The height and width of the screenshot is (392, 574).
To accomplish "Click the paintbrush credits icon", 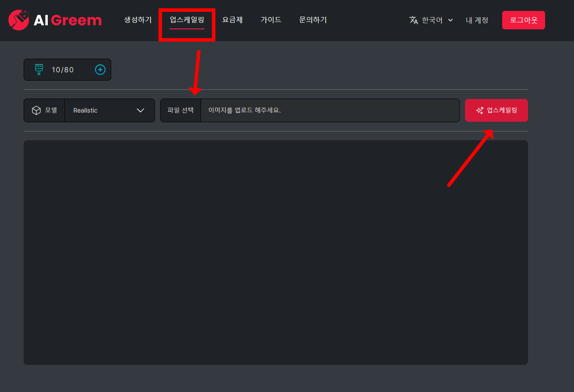I will tap(39, 70).
